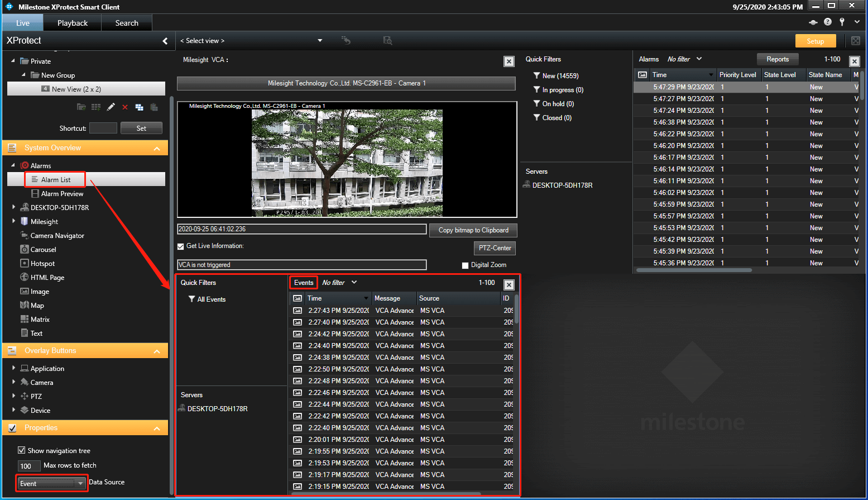The height and width of the screenshot is (500, 868).
Task: Collapse the Private folder
Action: point(13,61)
